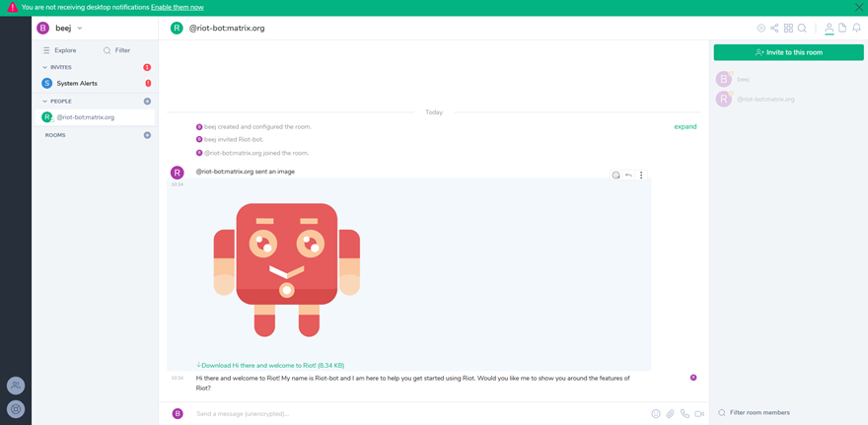Screen dimensions: 868x425
Task: Collapse the People section
Action: coord(57,102)
